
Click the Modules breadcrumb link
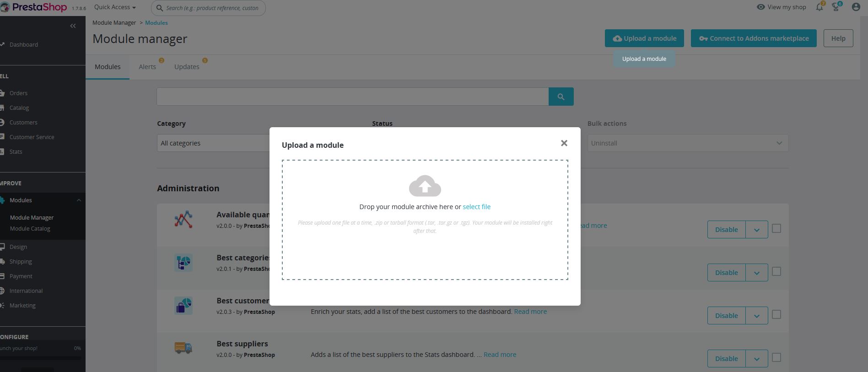click(156, 23)
